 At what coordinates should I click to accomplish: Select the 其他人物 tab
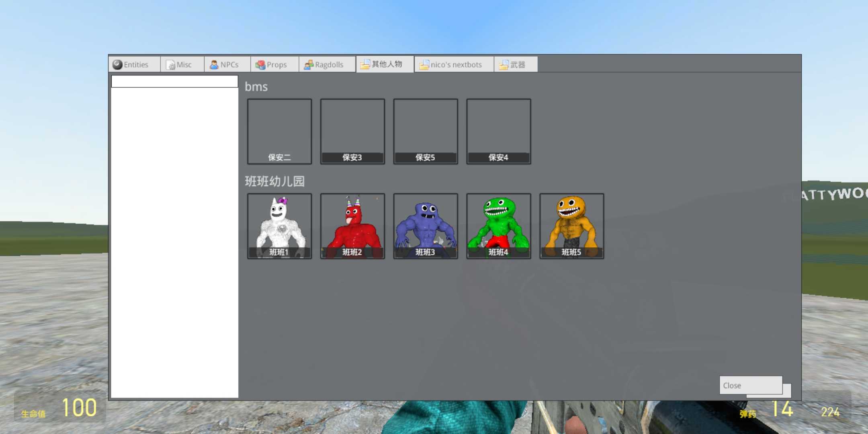coord(385,64)
